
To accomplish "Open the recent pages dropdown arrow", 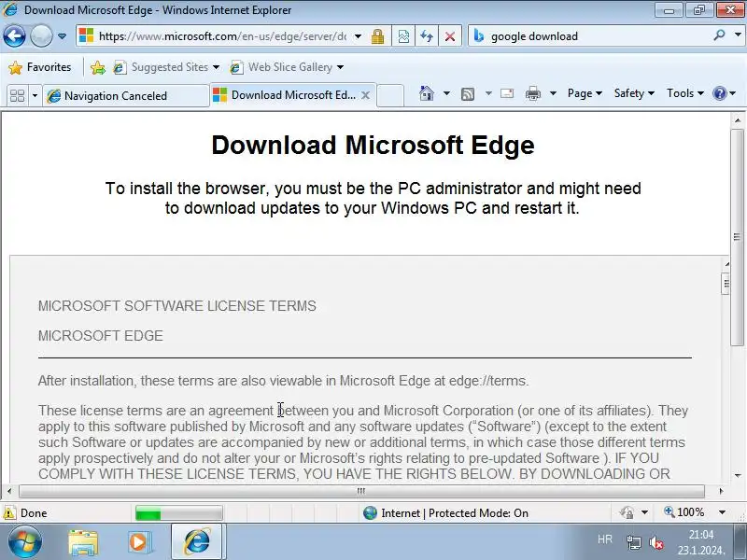I will click(62, 36).
